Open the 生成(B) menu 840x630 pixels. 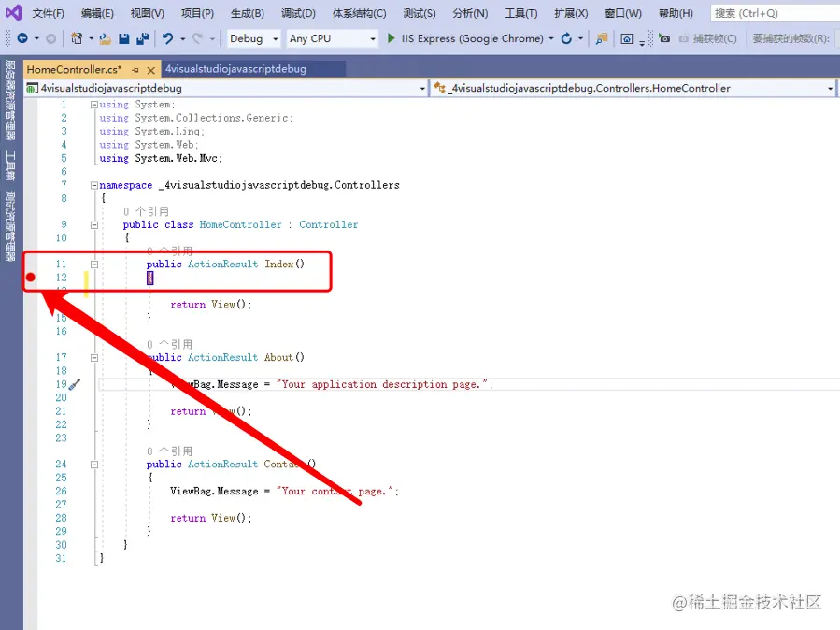(247, 13)
